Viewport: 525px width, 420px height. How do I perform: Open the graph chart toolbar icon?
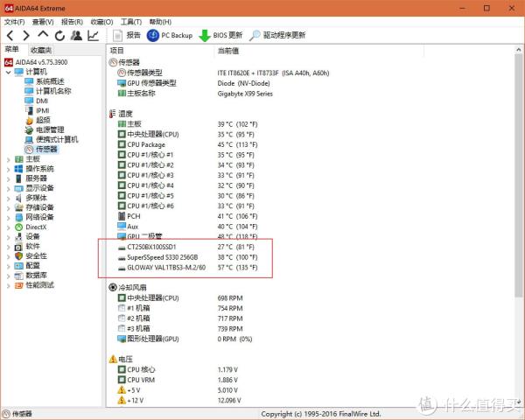click(x=93, y=35)
